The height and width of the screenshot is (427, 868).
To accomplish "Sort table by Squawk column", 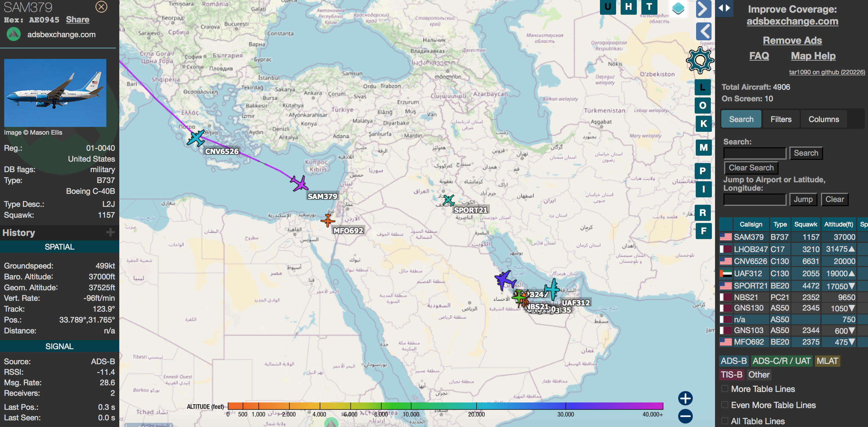I will pyautogui.click(x=806, y=224).
